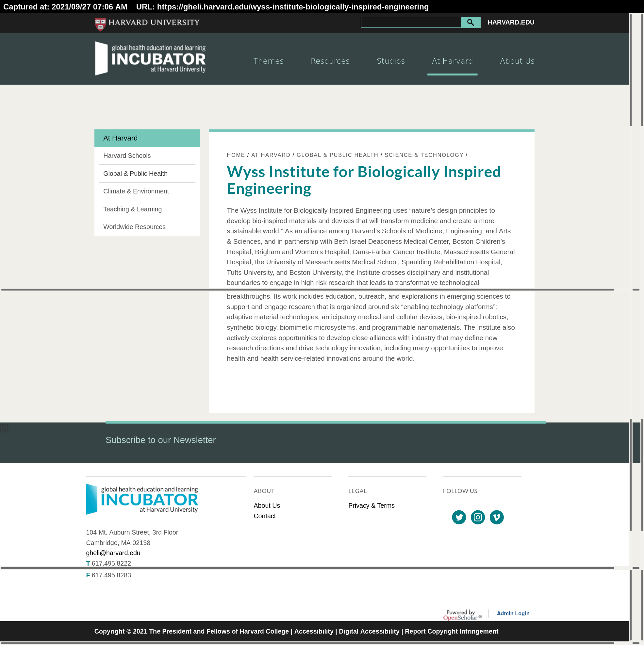
Task: Open the Accessibility footer link
Action: tap(313, 631)
